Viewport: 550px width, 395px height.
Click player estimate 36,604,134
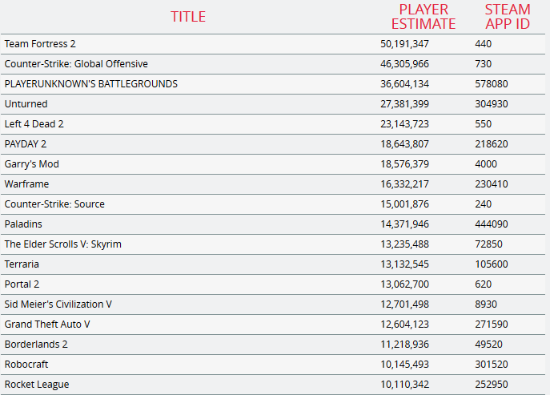pos(404,84)
